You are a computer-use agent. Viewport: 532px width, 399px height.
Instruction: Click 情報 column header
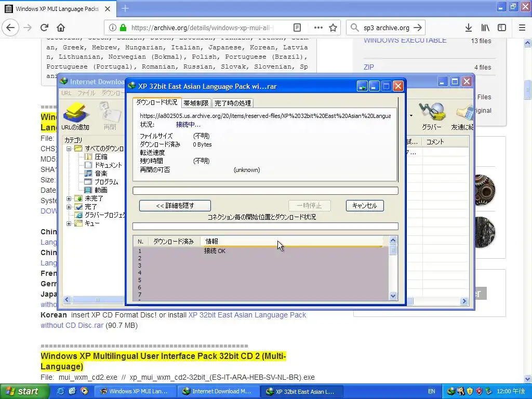[x=292, y=242]
